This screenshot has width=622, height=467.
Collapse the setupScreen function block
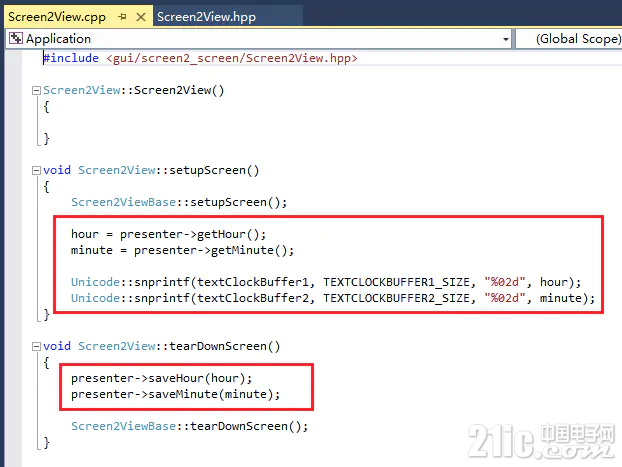36,171
